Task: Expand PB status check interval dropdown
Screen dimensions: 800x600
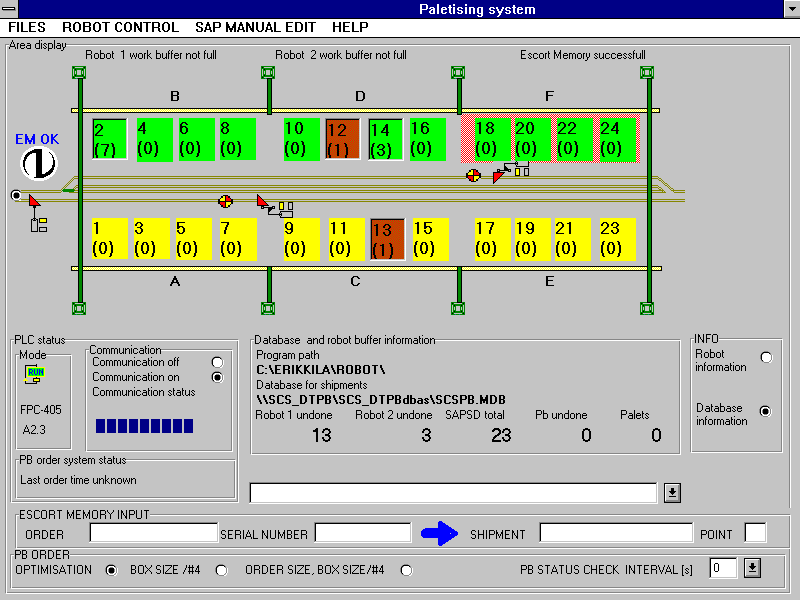Action: (x=753, y=568)
